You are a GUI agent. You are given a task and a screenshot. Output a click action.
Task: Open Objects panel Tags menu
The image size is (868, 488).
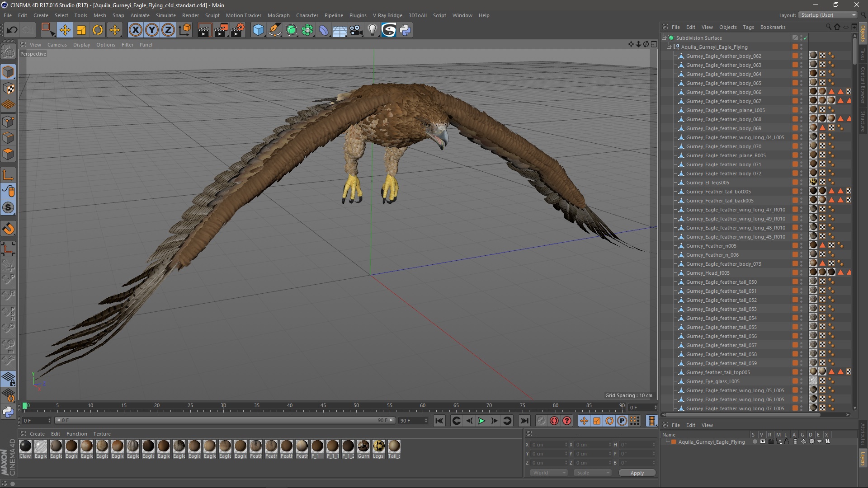click(748, 27)
